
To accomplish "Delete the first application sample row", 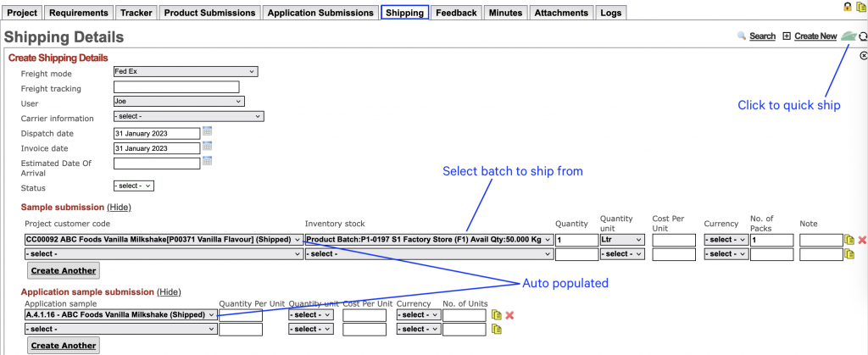I will pos(510,315).
